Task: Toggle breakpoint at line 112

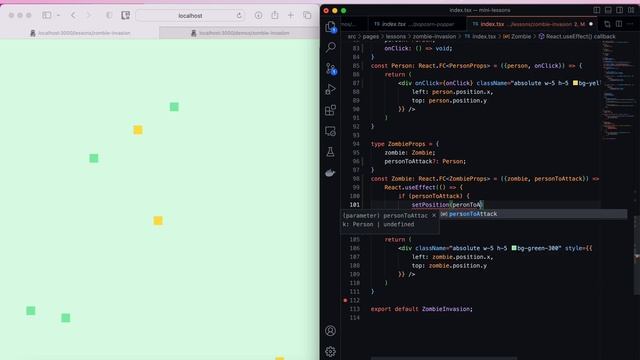Action: 345,300
